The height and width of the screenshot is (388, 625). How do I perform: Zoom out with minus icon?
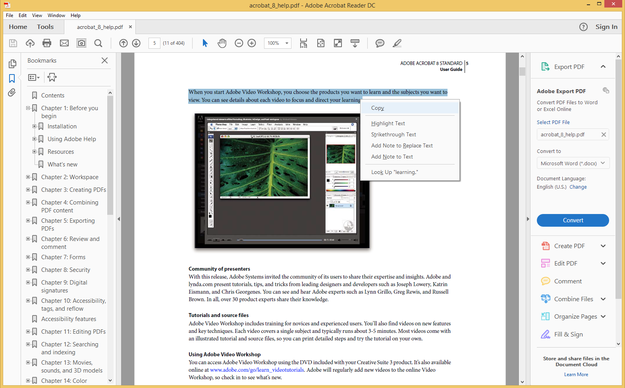pos(239,43)
